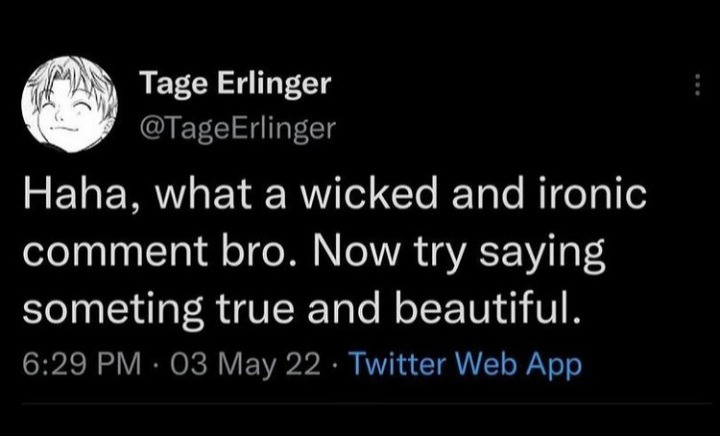
Task: Click the divider line below the tweet
Action: [x=360, y=401]
